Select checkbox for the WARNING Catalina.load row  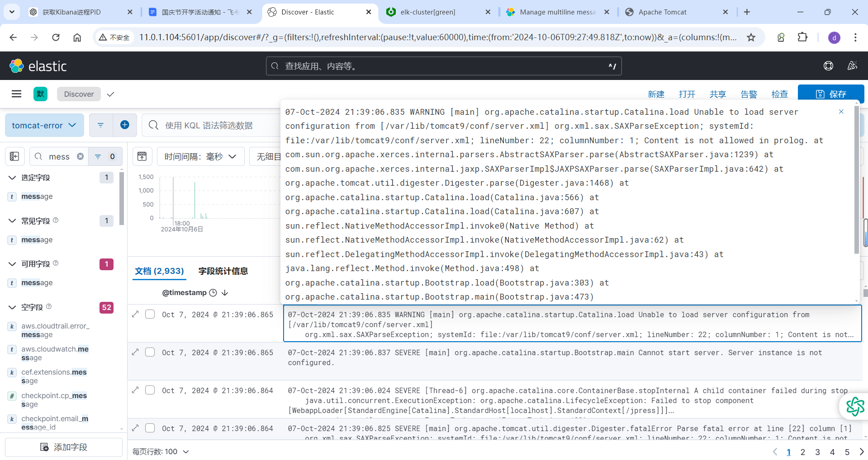[150, 314]
